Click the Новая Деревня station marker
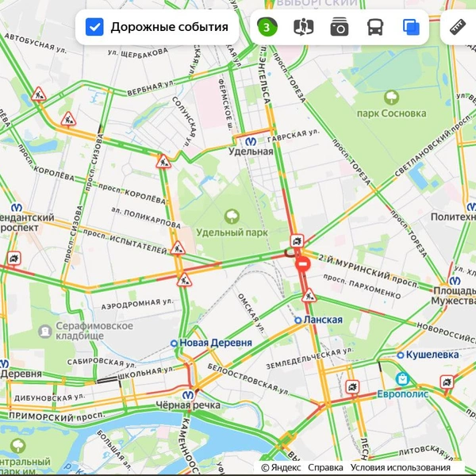Viewport: 476px width, 476px height. pos(174,344)
